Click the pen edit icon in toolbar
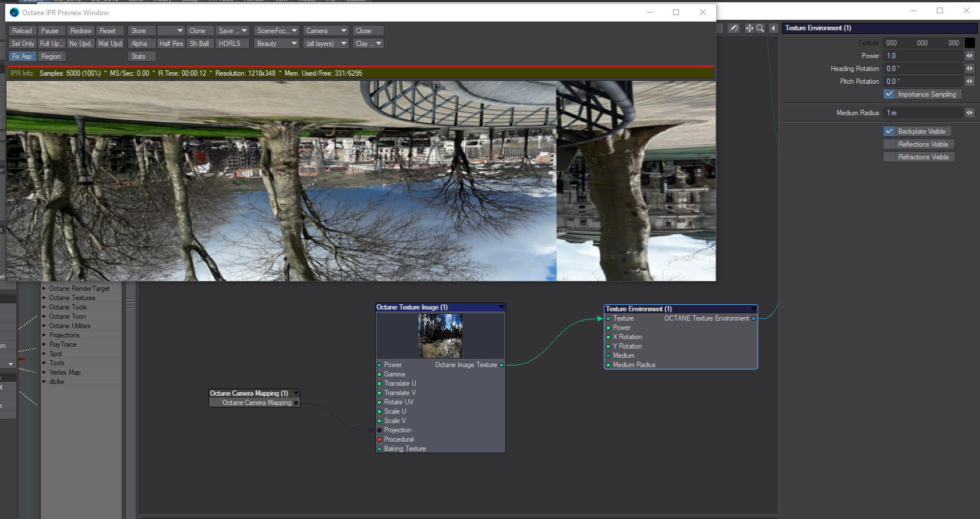The height and width of the screenshot is (519, 980). (x=734, y=28)
